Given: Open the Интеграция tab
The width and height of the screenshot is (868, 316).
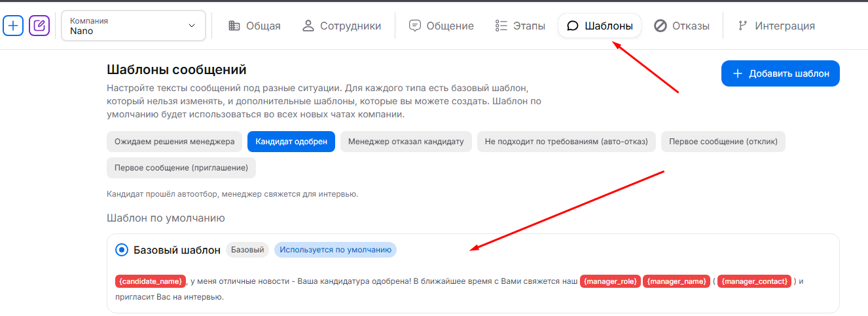Looking at the screenshot, I should 776,26.
